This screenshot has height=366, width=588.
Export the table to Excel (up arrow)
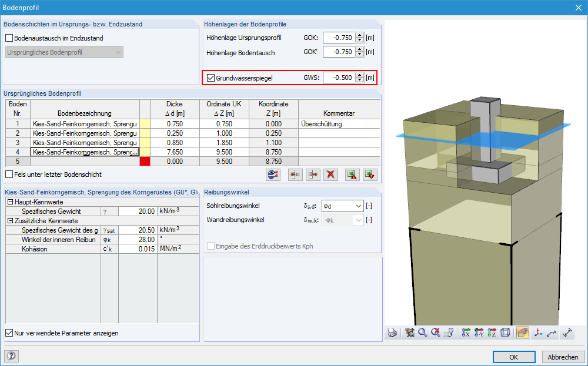tap(352, 174)
